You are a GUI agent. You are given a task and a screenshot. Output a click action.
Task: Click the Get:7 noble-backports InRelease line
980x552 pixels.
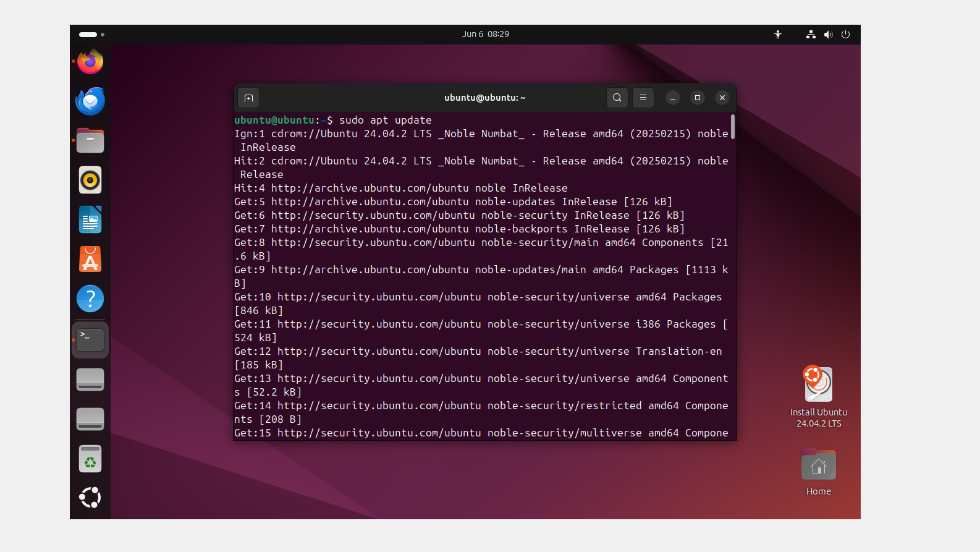(459, 229)
